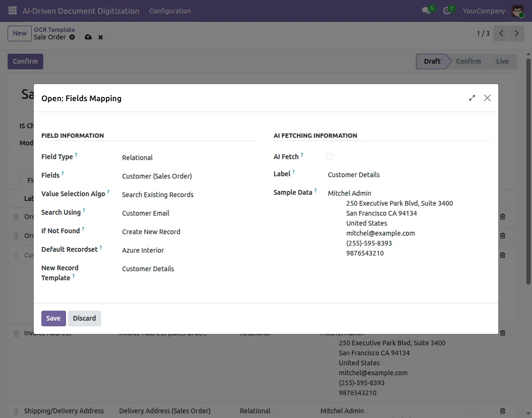Discard changes in the dialog
The image size is (532, 418).
pyautogui.click(x=85, y=318)
